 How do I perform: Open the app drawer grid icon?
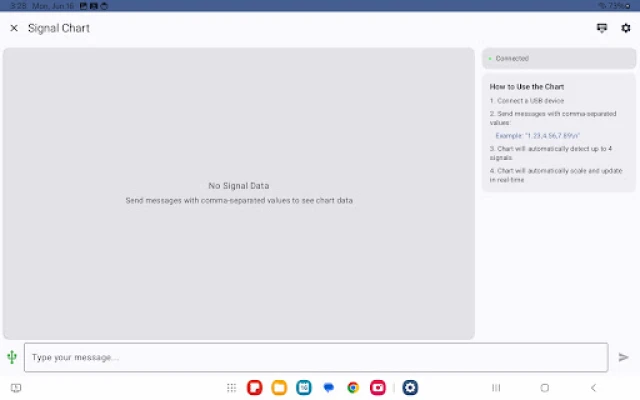pyautogui.click(x=231, y=388)
